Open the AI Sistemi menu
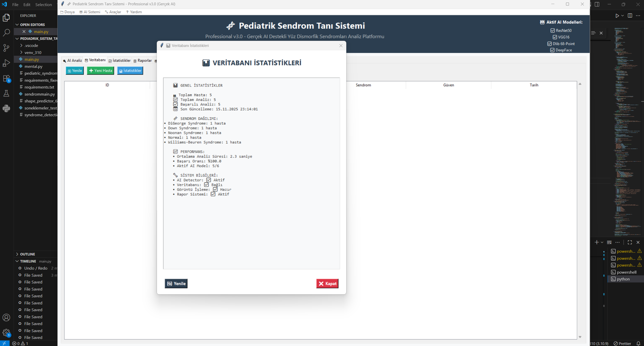 click(x=90, y=12)
